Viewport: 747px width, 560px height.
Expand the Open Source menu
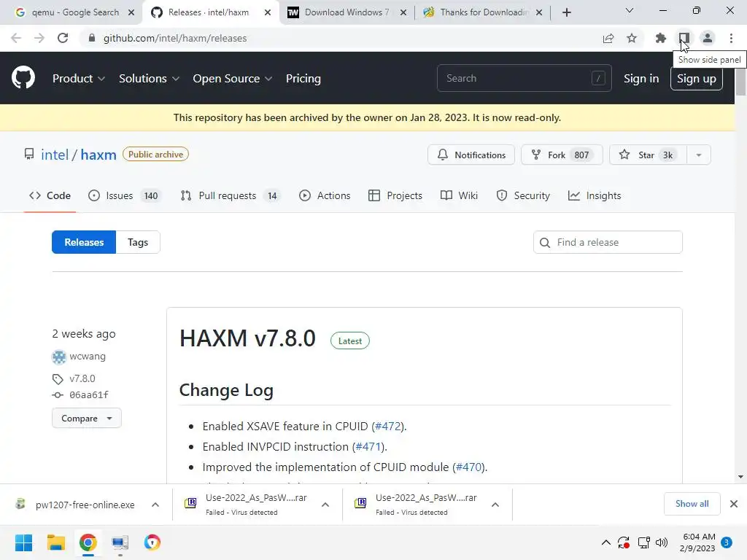coord(233,79)
